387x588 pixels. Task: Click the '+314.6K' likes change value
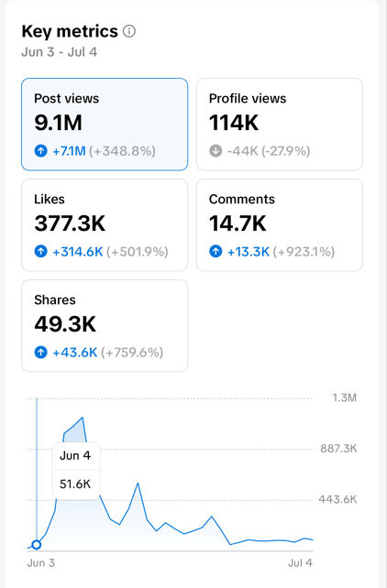(77, 252)
